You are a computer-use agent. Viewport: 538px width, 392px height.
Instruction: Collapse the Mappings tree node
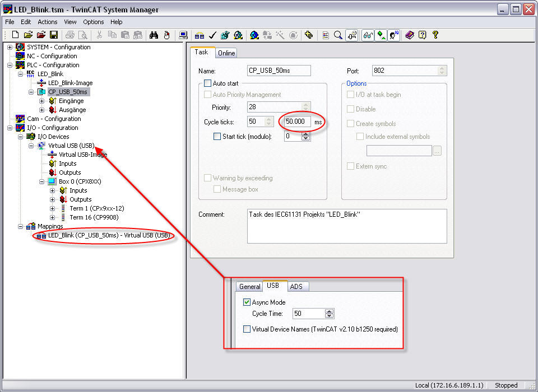(21, 226)
